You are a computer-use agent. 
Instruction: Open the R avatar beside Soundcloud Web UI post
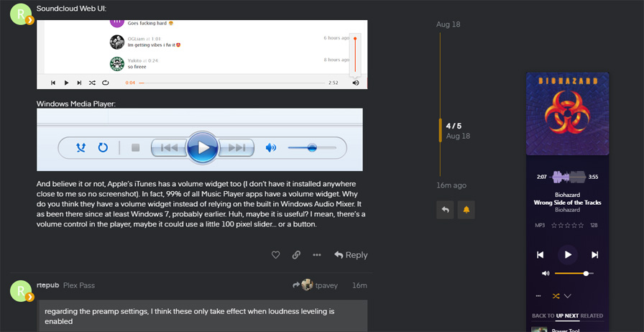point(21,14)
